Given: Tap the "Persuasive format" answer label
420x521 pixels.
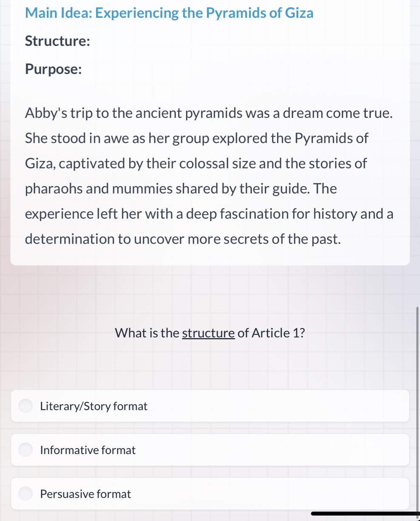Looking at the screenshot, I should (85, 494).
